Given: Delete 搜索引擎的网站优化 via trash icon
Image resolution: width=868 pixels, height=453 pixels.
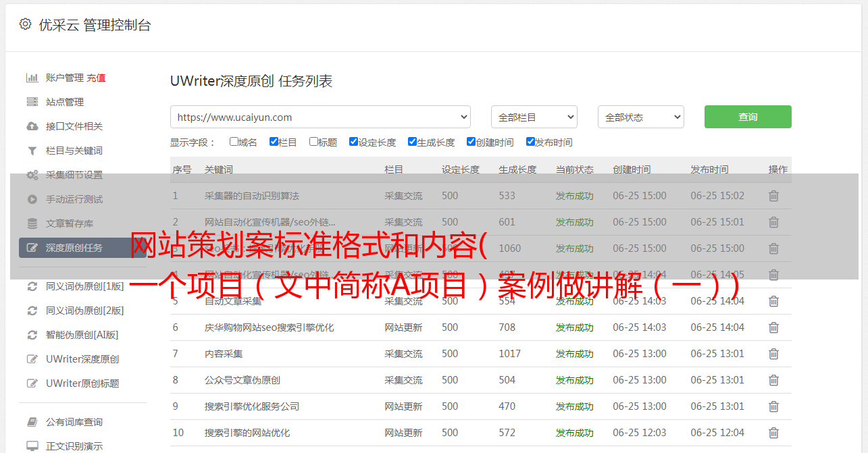Looking at the screenshot, I should [774, 433].
